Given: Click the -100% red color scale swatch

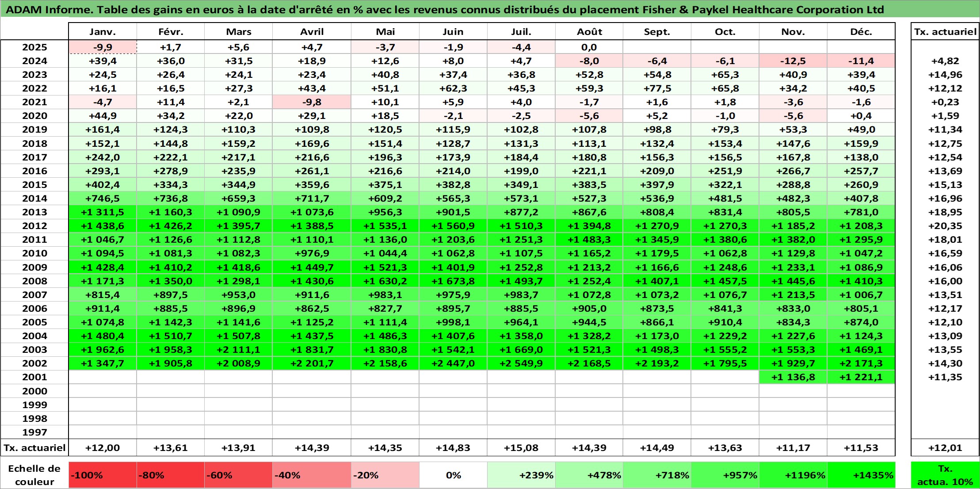Looking at the screenshot, I should coord(103,475).
